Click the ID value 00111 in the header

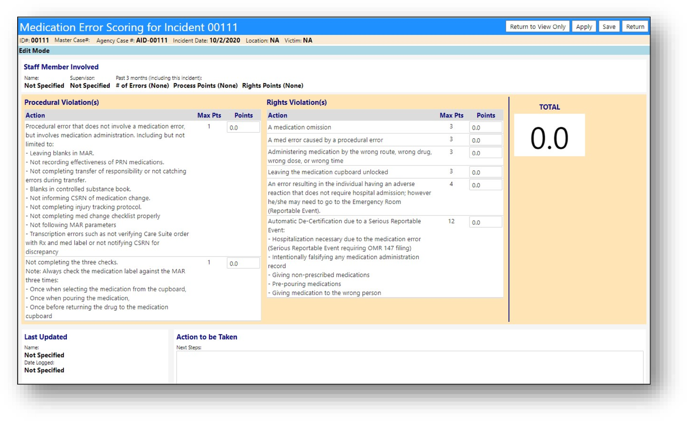40,40
